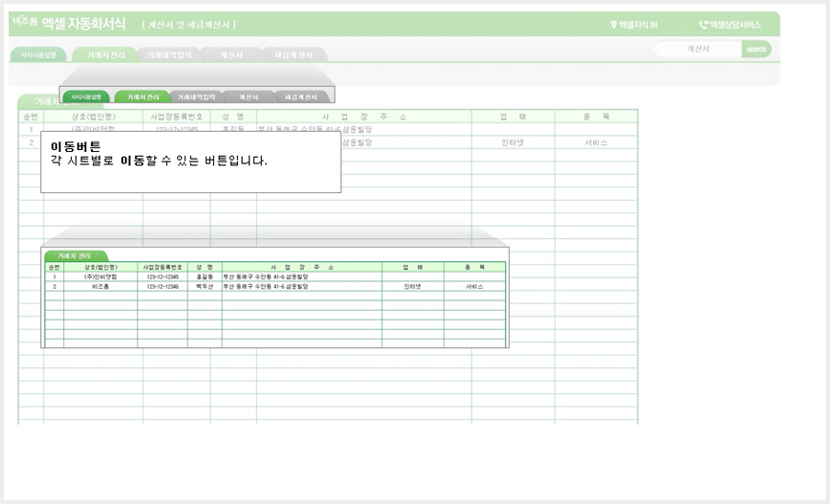Click 사업장주소 header in the background sheet
830x504 pixels.
point(363,117)
